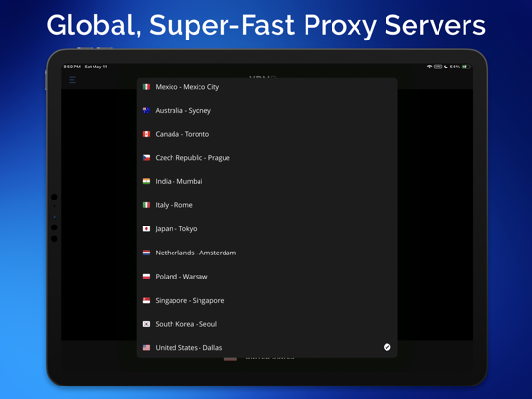This screenshot has height=399, width=532.
Task: Select India - Mumbai server
Action: point(267,182)
